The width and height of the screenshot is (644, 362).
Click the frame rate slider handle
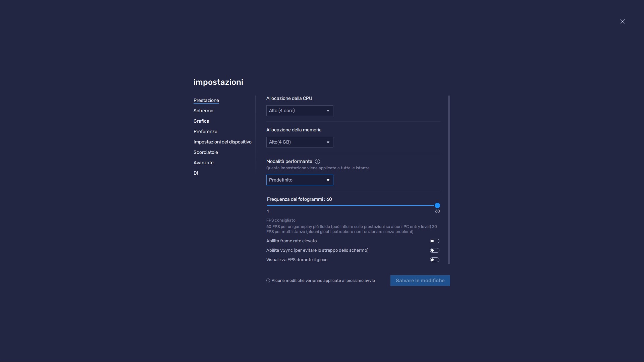click(x=437, y=205)
